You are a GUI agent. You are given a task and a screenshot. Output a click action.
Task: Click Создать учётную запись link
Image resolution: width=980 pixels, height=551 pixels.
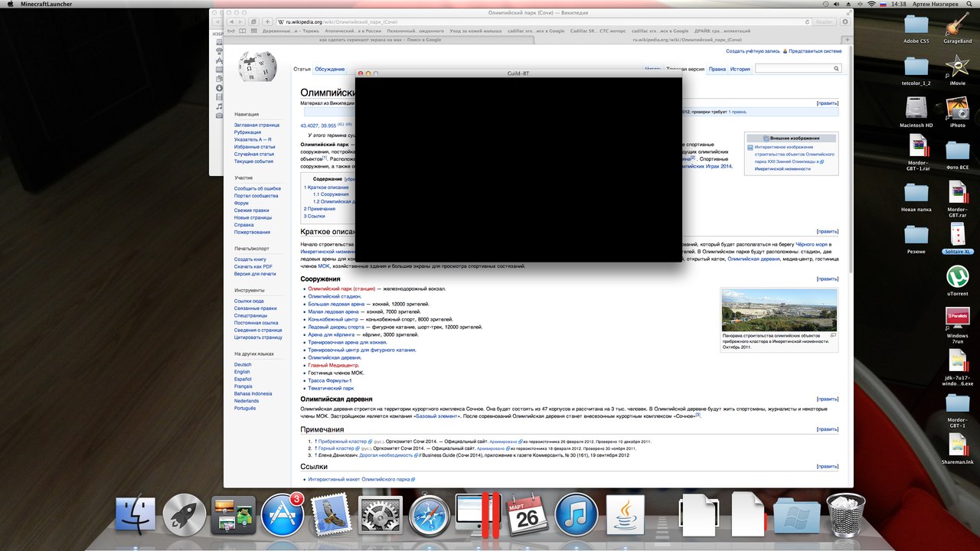tap(753, 51)
